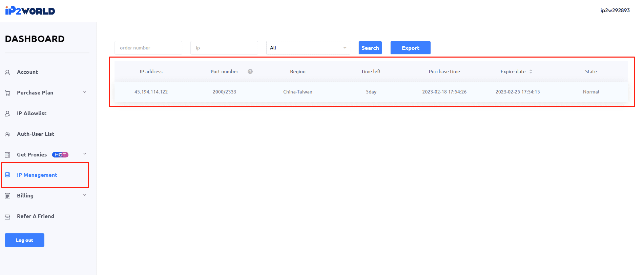Screen dimensions: 644x275
Task: Focus the order number input field
Action: [x=148, y=48]
